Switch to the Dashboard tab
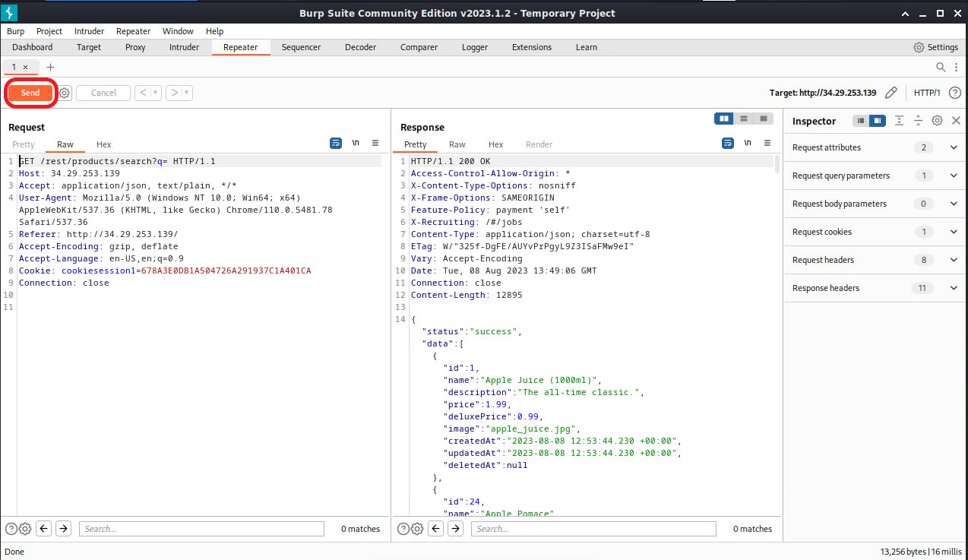Image resolution: width=968 pixels, height=560 pixels. tap(33, 47)
